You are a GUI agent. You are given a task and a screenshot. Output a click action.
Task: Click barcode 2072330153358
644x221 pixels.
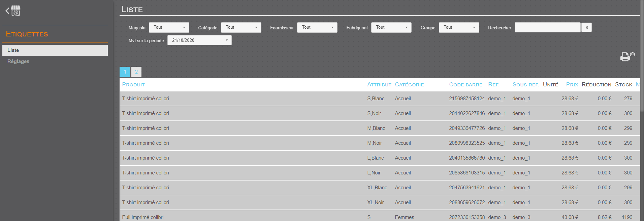(x=467, y=217)
